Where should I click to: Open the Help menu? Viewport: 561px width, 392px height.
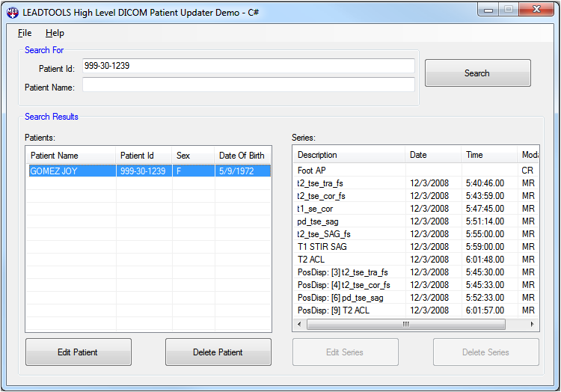(55, 33)
